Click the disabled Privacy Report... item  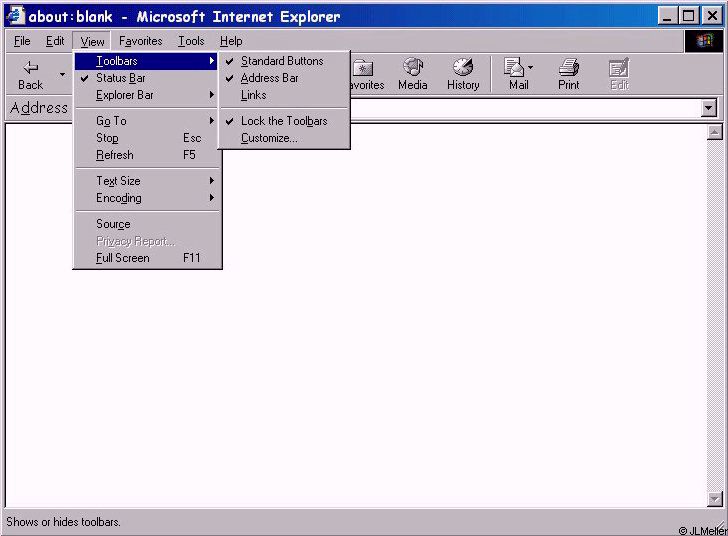(x=147, y=241)
